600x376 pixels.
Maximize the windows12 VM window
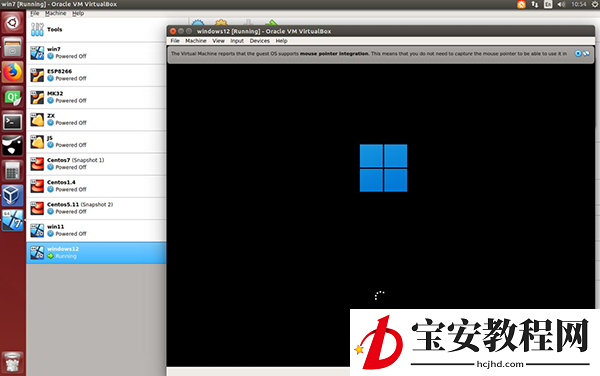point(189,31)
